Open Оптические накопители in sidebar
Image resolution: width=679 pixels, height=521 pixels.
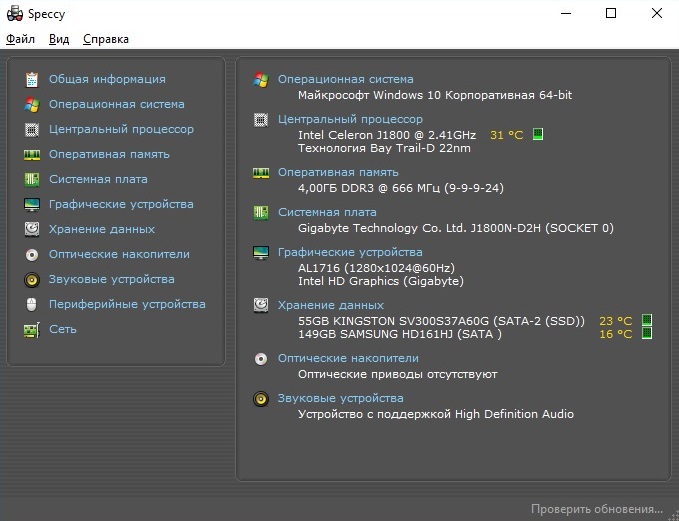click(119, 254)
